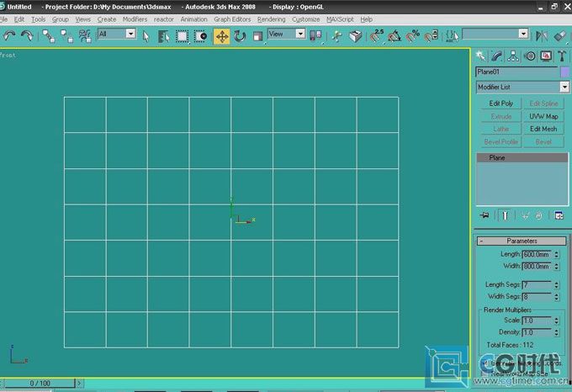Screen dimensions: 572x392
Task: Click the Render Multipliers Scale field
Action: tap(537, 320)
